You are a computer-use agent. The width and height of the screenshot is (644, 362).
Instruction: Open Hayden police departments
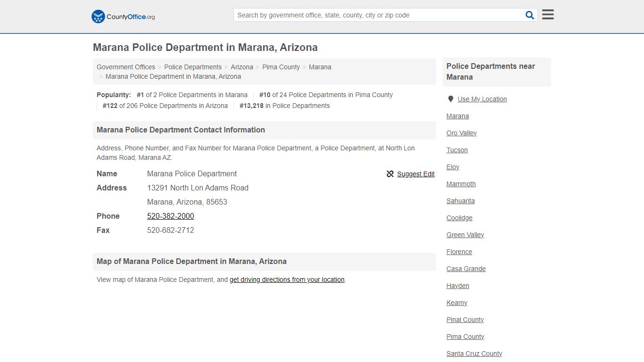[458, 286]
